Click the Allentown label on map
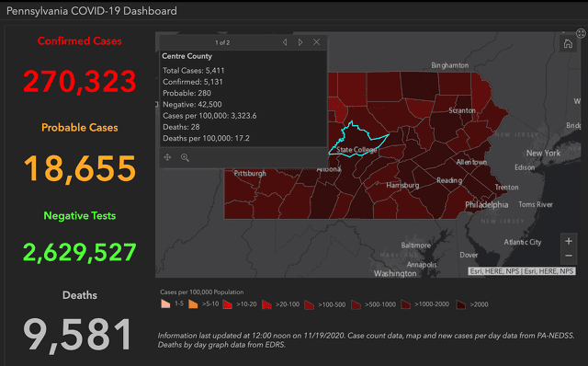This screenshot has width=588, height=366. click(471, 162)
